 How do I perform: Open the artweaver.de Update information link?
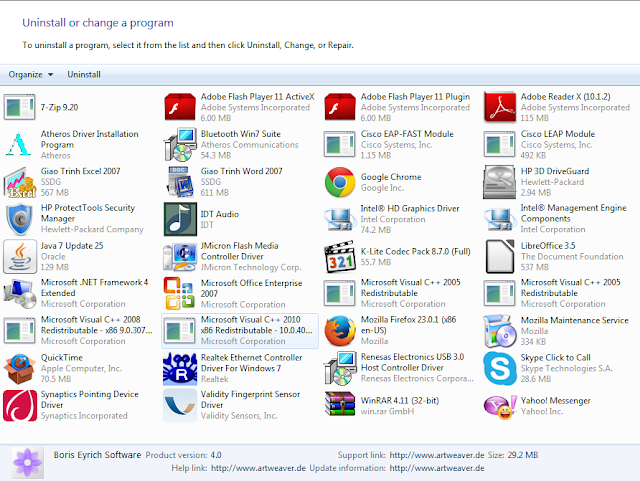[x=437, y=468]
